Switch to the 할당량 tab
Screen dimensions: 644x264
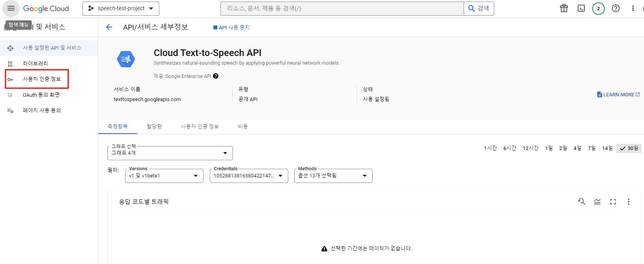coord(154,127)
